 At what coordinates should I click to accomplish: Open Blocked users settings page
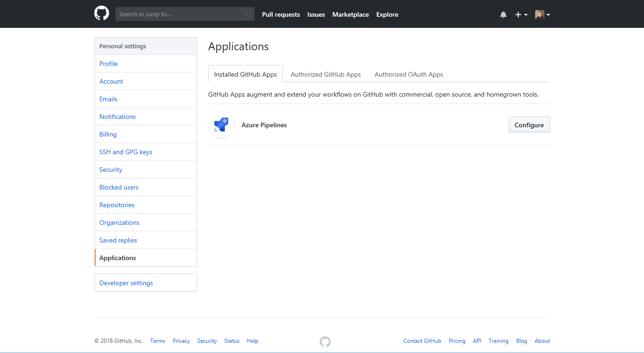tap(119, 187)
